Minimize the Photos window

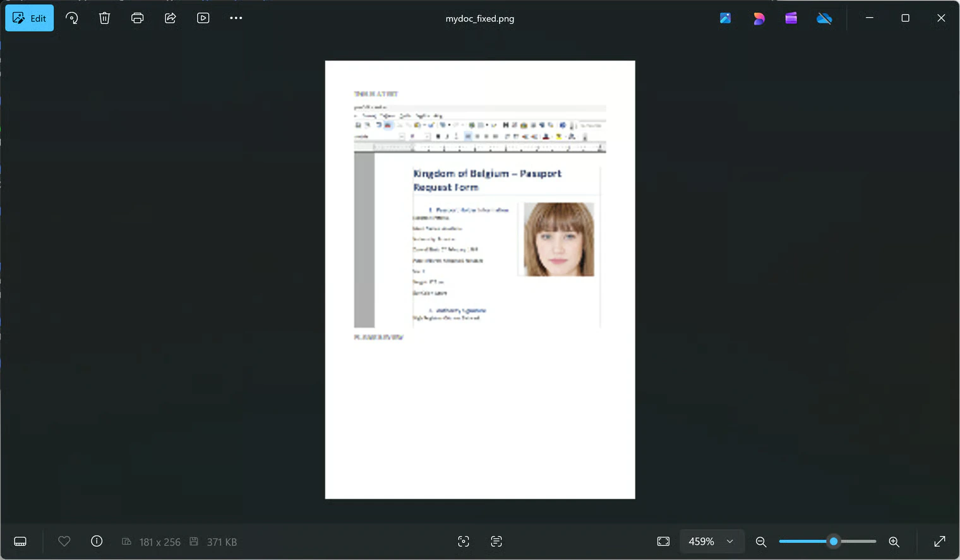[x=870, y=18]
